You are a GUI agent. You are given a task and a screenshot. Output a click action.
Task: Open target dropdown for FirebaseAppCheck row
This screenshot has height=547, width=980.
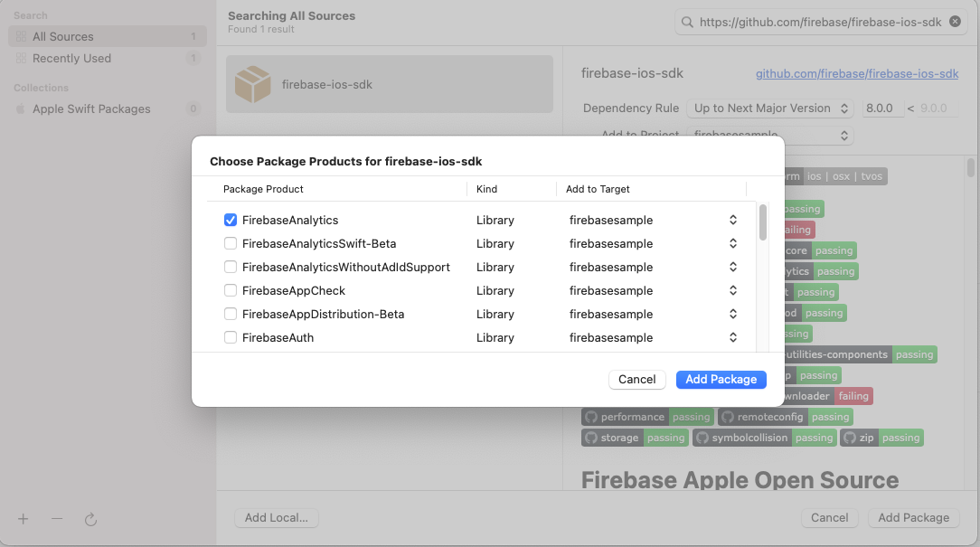[732, 290]
